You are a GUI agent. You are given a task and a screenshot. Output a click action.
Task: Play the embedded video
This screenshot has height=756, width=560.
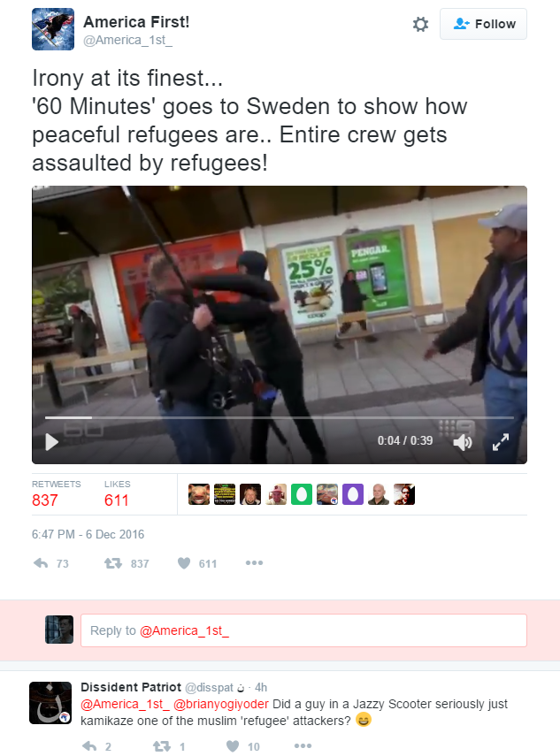click(x=51, y=441)
